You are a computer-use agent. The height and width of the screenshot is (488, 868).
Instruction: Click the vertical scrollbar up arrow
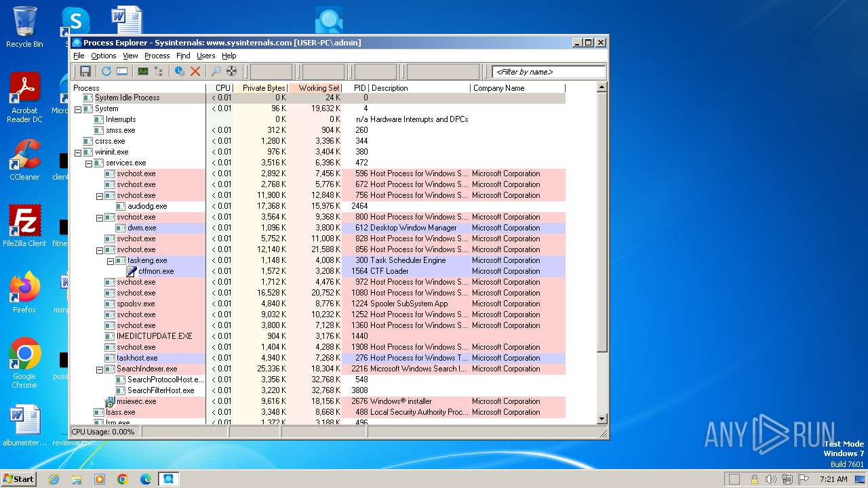point(601,87)
